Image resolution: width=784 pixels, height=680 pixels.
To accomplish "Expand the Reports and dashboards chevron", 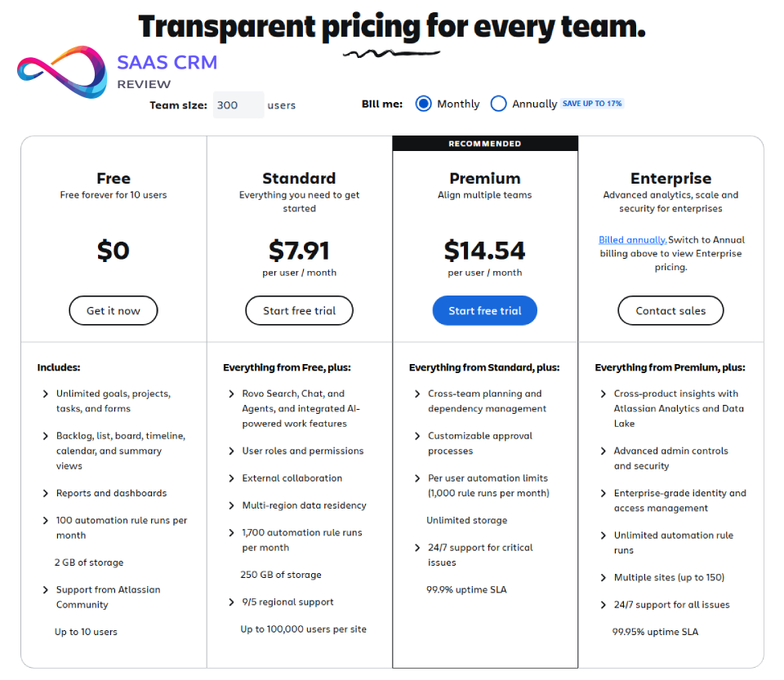I will (x=46, y=494).
